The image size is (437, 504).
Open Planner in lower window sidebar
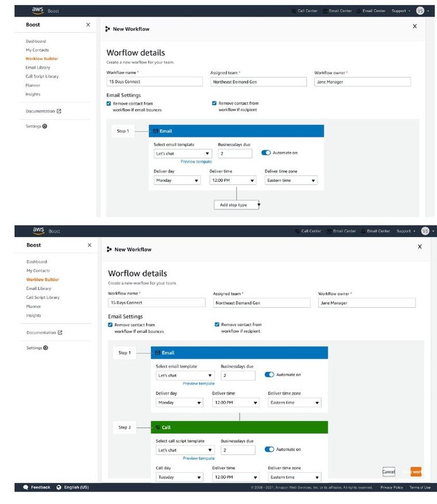coord(33,306)
